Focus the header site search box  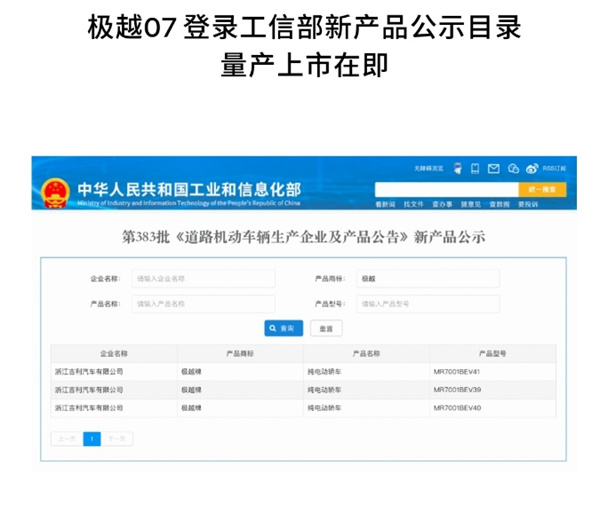pyautogui.click(x=447, y=189)
